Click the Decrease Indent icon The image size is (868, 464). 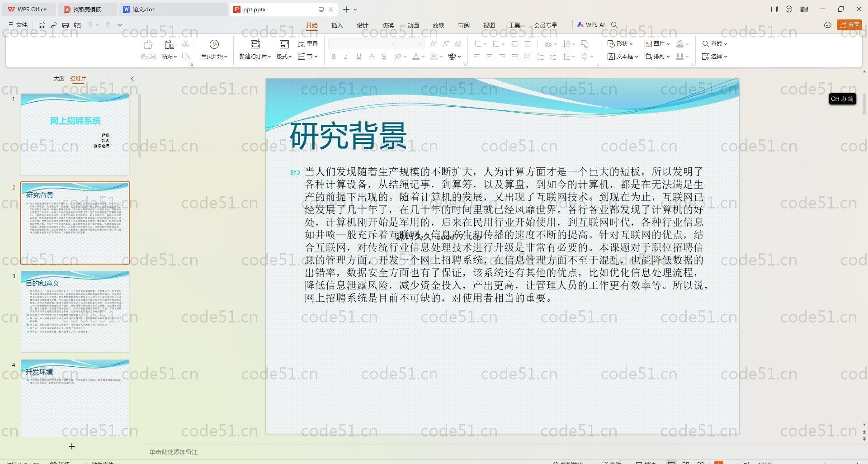tap(514, 44)
